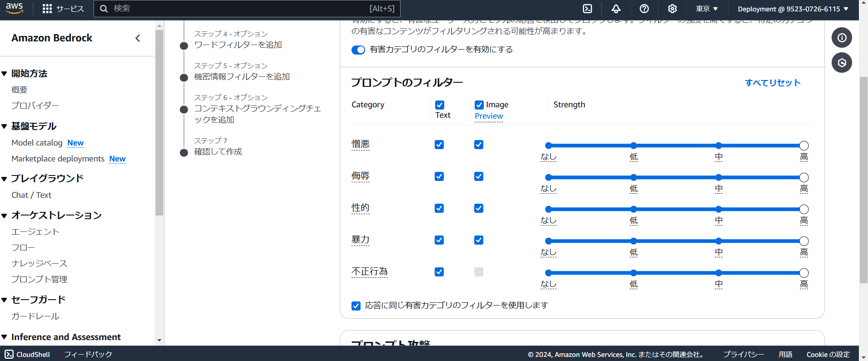This screenshot has height=361, width=868.
Task: Open the サービス grid menu
Action: 63,9
